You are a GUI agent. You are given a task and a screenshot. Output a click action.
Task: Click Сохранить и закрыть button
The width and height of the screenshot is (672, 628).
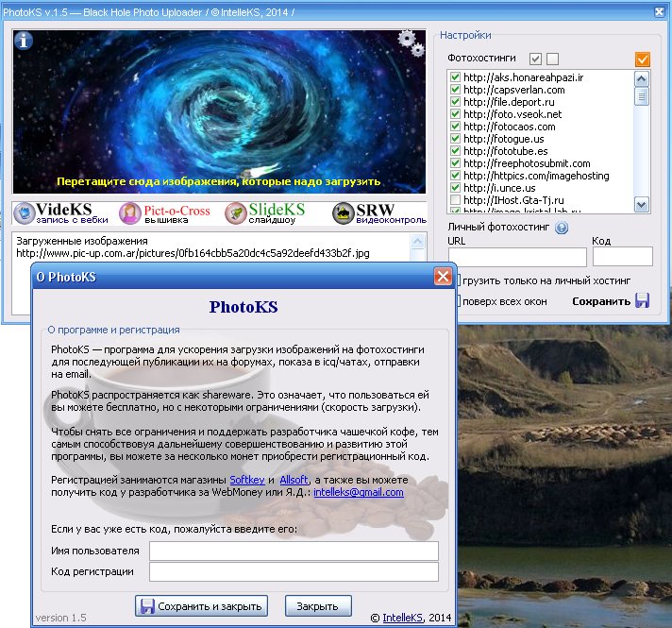pos(201,606)
